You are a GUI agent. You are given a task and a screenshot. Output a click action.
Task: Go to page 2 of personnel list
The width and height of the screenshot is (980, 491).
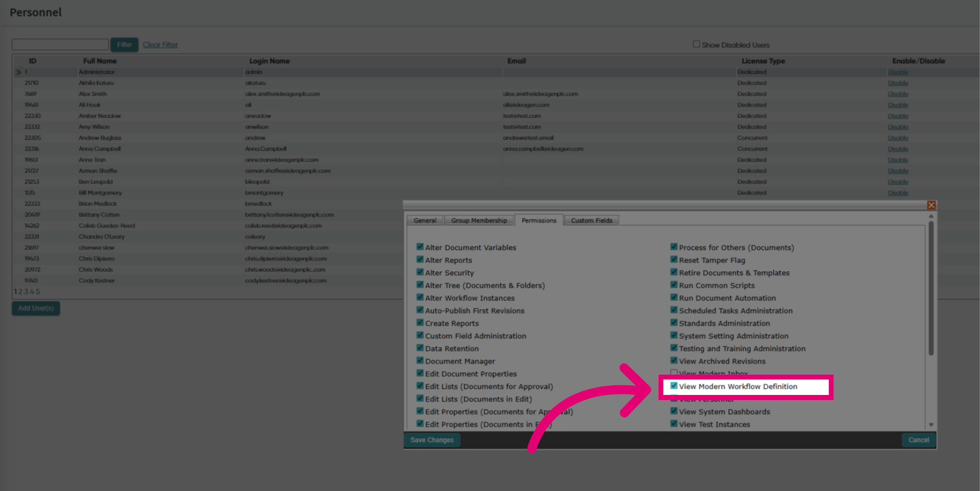21,292
